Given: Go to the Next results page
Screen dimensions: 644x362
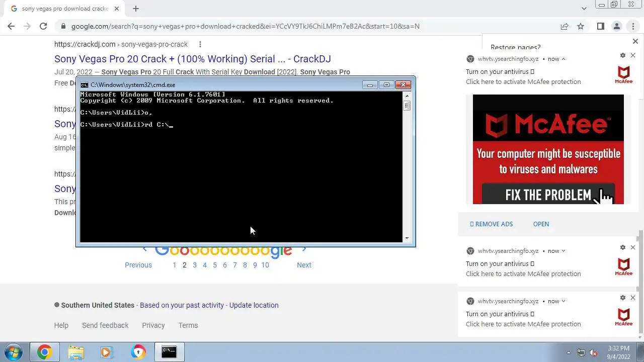Looking at the screenshot, I should (304, 265).
